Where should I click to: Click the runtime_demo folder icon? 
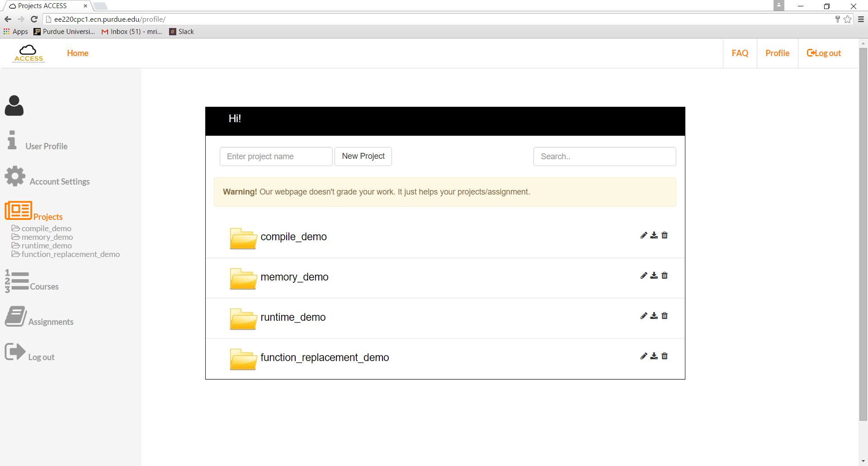[x=243, y=319]
